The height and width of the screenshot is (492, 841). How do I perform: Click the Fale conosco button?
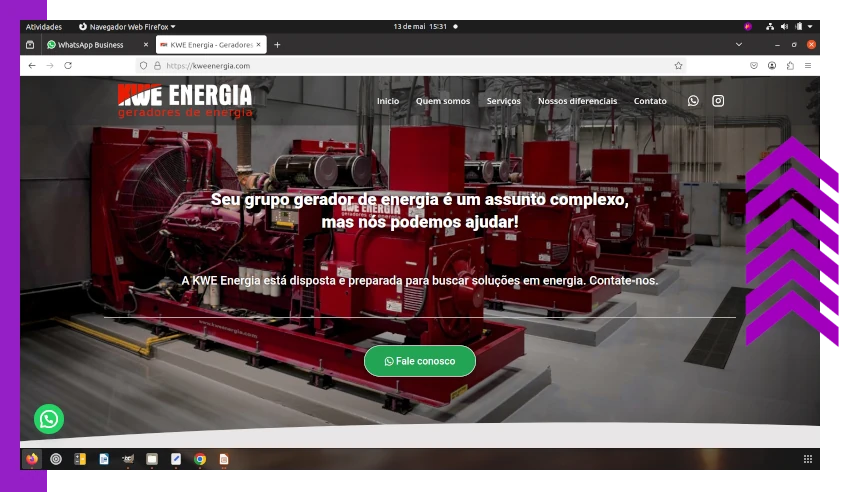click(x=419, y=361)
